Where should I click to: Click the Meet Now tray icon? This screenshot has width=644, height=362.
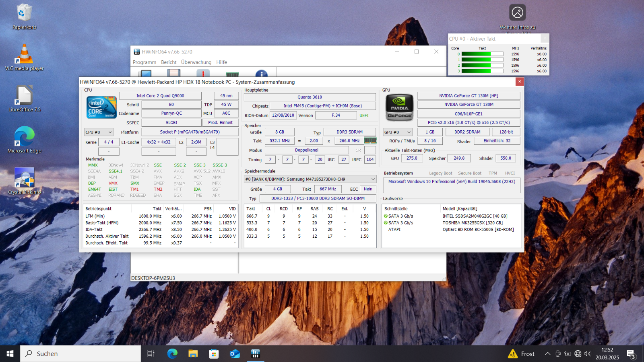(558, 354)
